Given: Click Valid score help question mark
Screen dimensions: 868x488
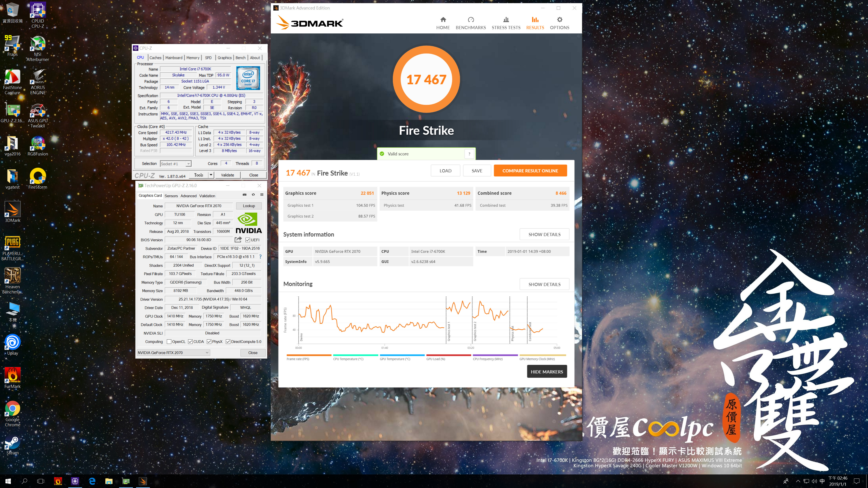Looking at the screenshot, I should click(469, 154).
